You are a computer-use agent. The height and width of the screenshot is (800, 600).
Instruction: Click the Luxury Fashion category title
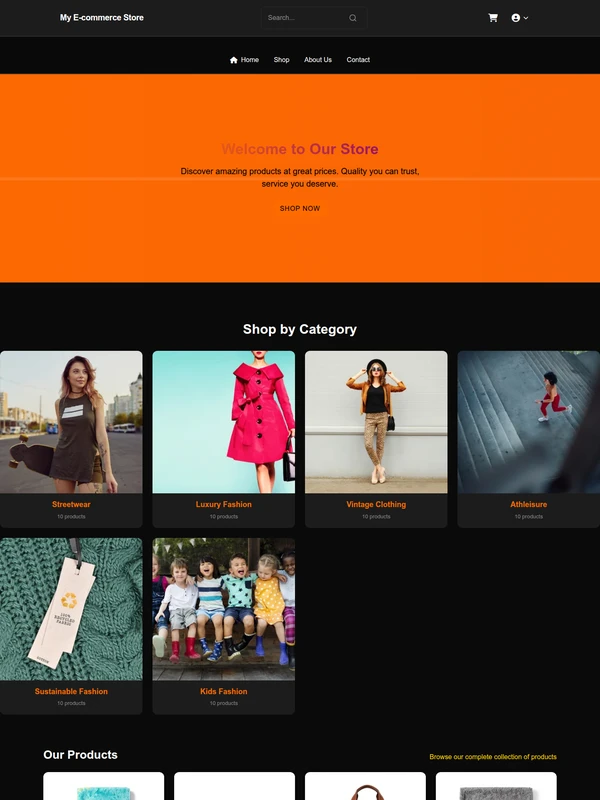[x=223, y=505]
